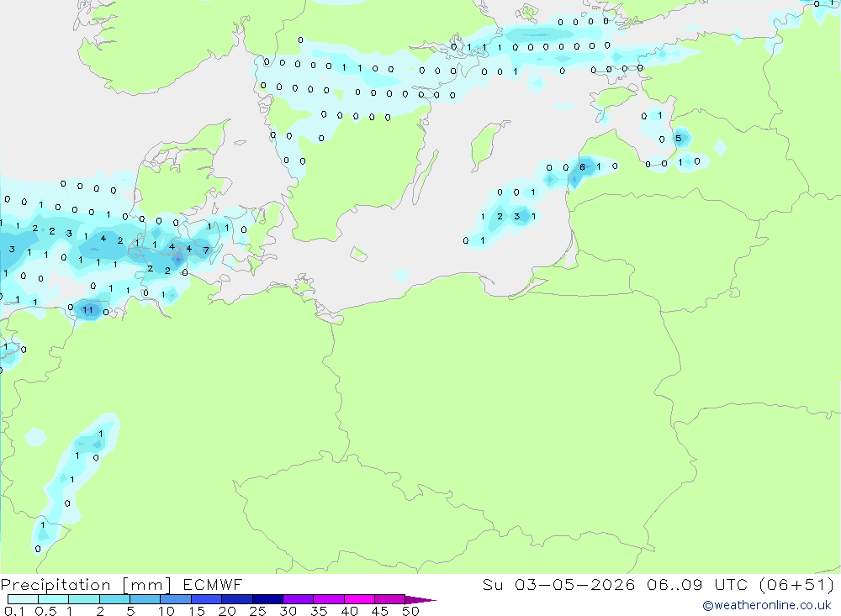Click the legend scale label '10'
This screenshot has height=616, width=841.
tap(167, 611)
